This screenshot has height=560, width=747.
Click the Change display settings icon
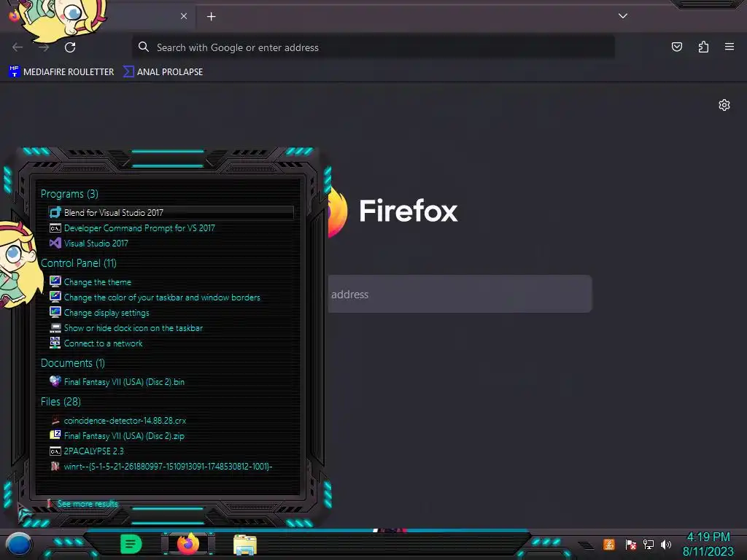pyautogui.click(x=55, y=312)
